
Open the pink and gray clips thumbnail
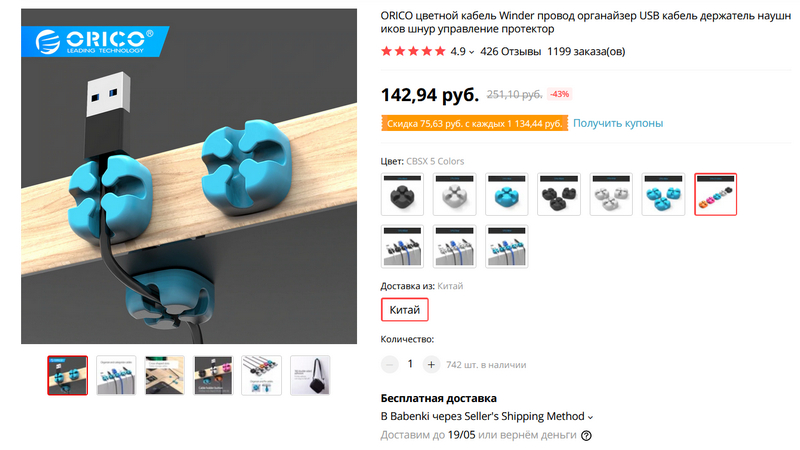(213, 376)
